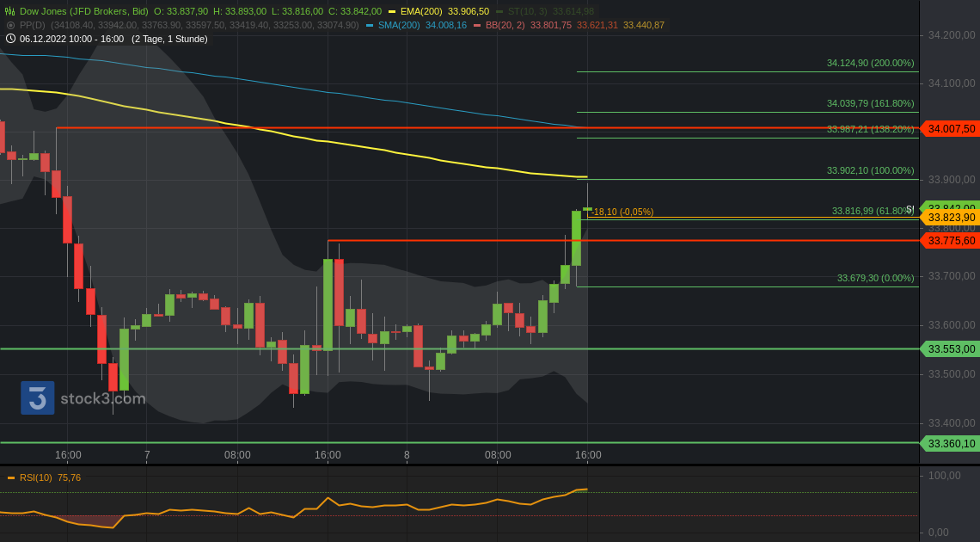Click the blue SMA(200) legend dash icon
Image resolution: width=980 pixels, height=542 pixels.
pyautogui.click(x=369, y=25)
